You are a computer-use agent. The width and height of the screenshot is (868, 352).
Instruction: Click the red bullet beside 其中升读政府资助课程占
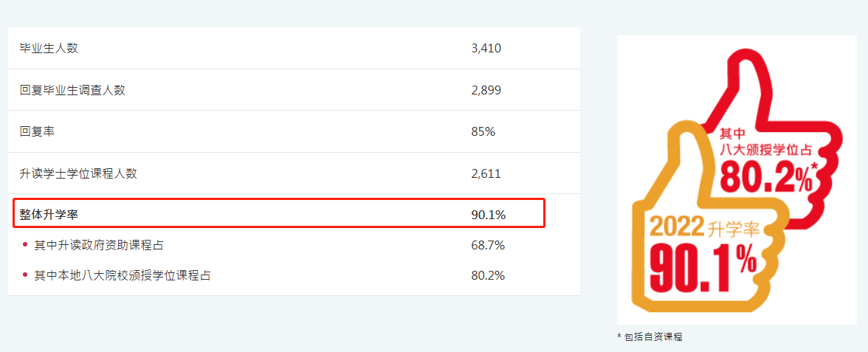click(x=24, y=244)
